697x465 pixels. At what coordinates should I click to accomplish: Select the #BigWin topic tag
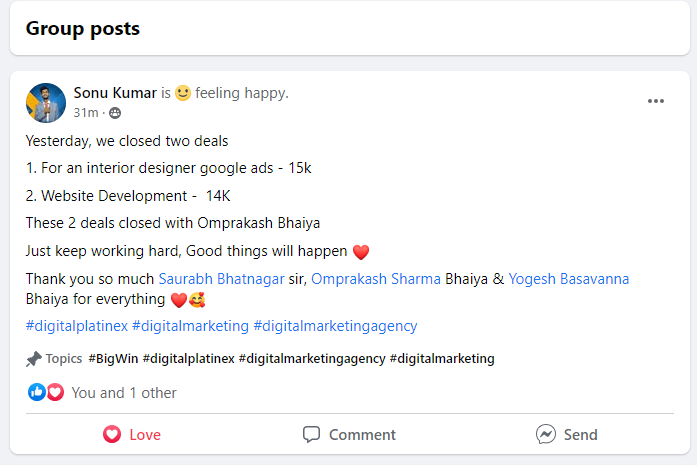(x=113, y=358)
